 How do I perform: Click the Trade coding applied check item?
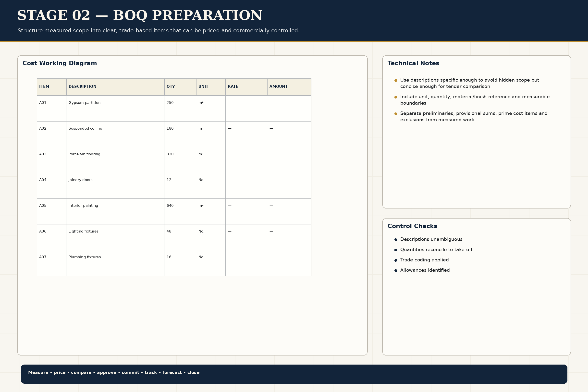424,260
